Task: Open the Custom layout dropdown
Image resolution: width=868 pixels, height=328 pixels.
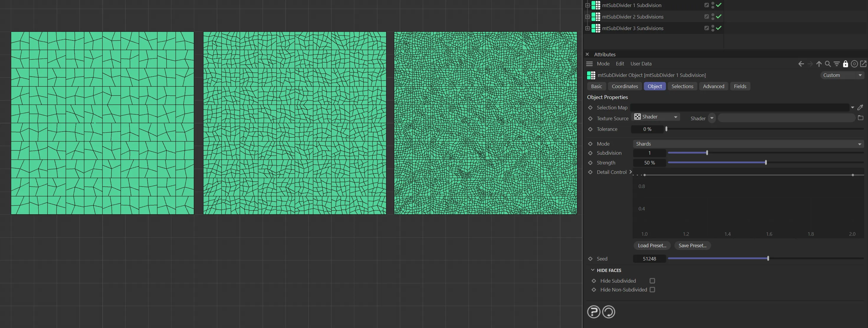Action: (x=842, y=75)
